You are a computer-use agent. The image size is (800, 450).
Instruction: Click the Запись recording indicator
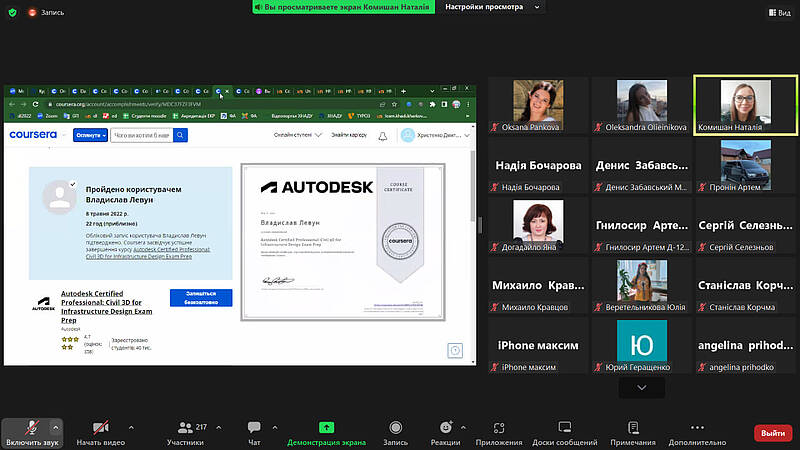point(46,12)
